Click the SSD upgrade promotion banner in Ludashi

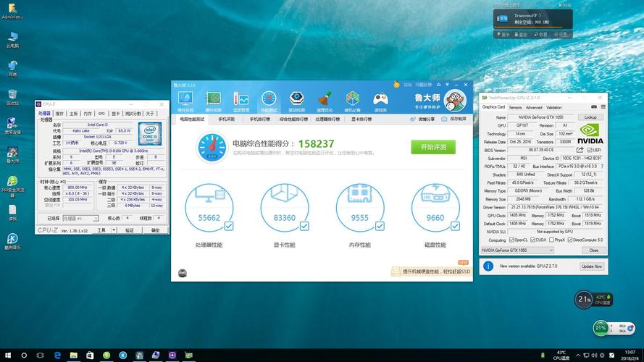tap(431, 271)
